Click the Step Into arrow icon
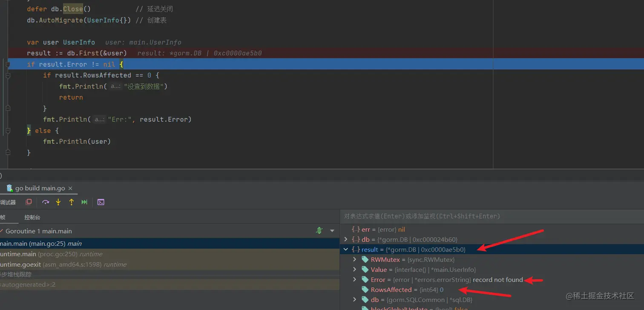Screen dimensions: 644x310 tap(58, 202)
